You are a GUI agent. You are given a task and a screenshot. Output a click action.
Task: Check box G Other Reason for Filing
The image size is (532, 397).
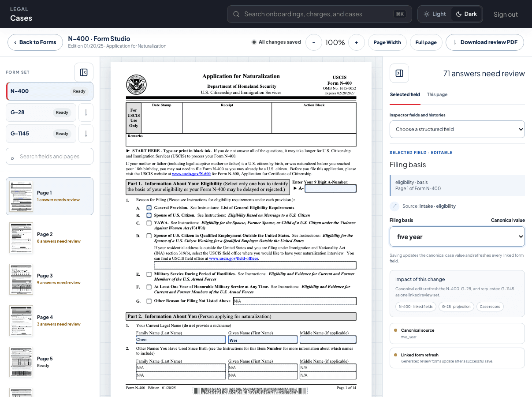pos(149,301)
